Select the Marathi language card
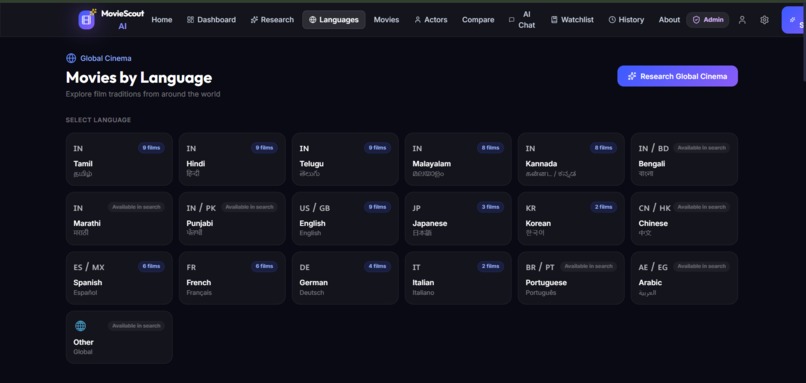The image size is (806, 383). tap(119, 218)
